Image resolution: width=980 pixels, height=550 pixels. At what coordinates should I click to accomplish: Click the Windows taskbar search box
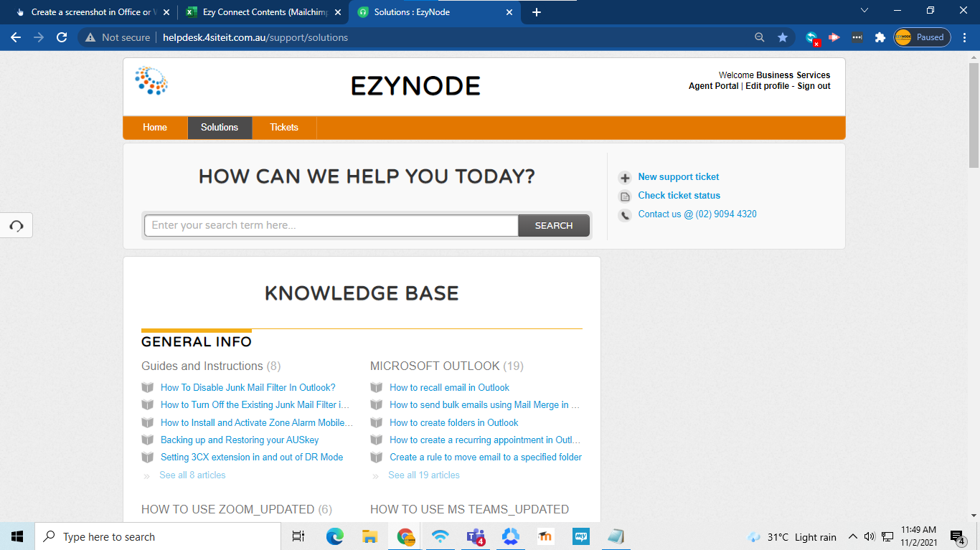tap(158, 536)
